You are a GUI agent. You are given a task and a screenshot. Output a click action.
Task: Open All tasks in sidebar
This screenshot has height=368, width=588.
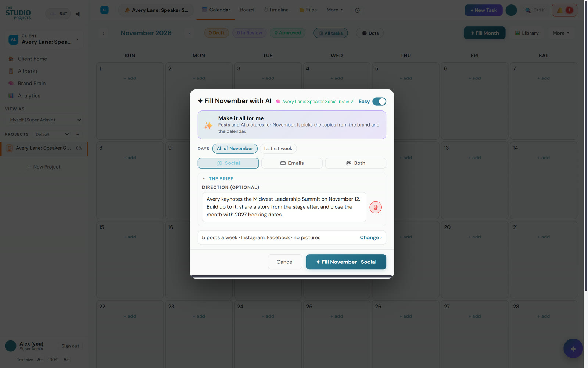[28, 71]
